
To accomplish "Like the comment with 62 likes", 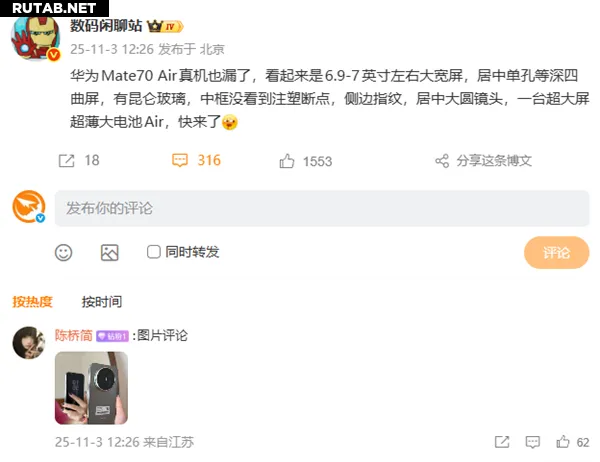I will click(563, 442).
